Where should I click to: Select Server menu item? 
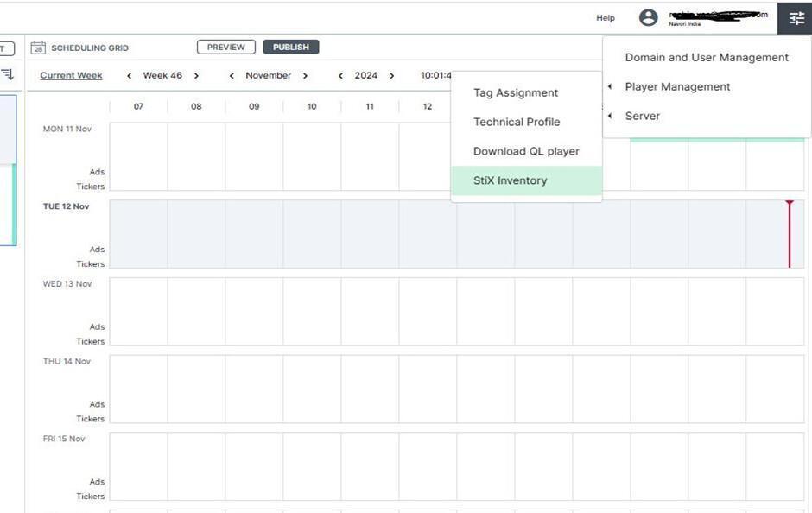[642, 116]
